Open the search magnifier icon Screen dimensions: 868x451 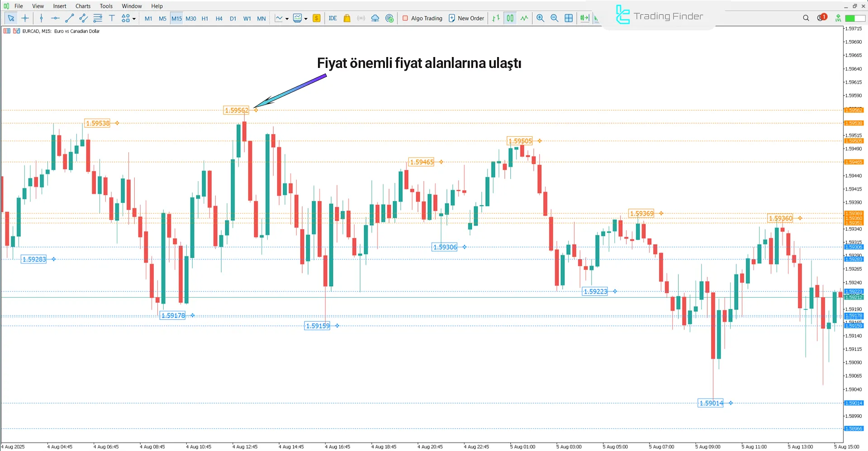(x=806, y=18)
